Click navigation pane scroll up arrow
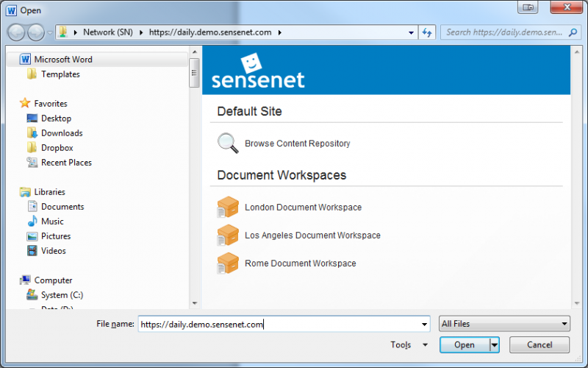This screenshot has height=368, width=588. coord(194,52)
